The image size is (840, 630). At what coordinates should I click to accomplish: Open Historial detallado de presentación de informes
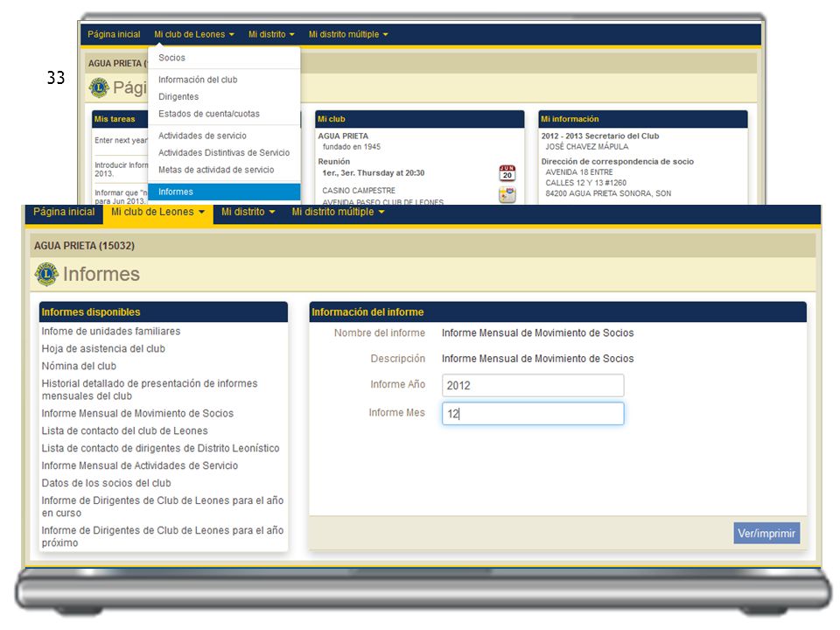pyautogui.click(x=150, y=390)
